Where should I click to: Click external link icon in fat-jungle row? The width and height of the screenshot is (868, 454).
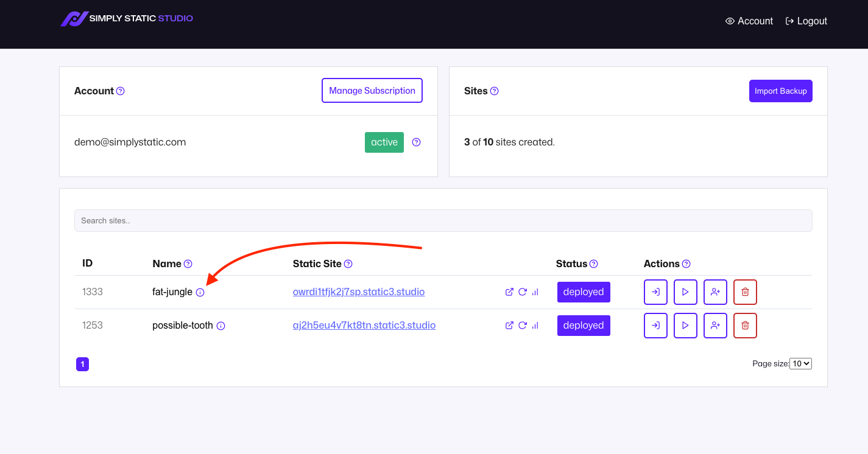tap(510, 292)
